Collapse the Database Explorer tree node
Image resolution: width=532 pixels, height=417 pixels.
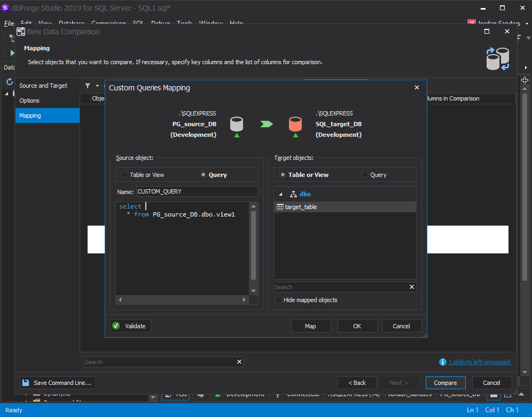[7, 94]
